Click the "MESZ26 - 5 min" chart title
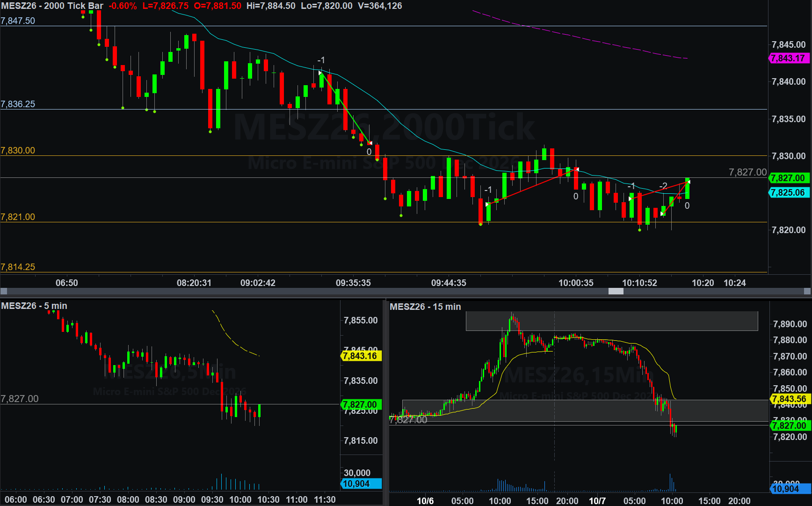Image resolution: width=812 pixels, height=506 pixels. tap(34, 306)
